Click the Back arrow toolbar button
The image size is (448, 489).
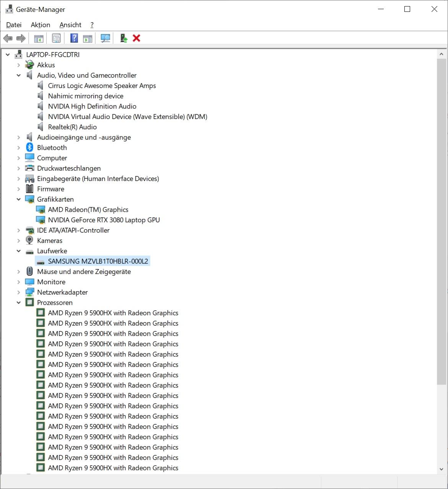click(x=8, y=38)
